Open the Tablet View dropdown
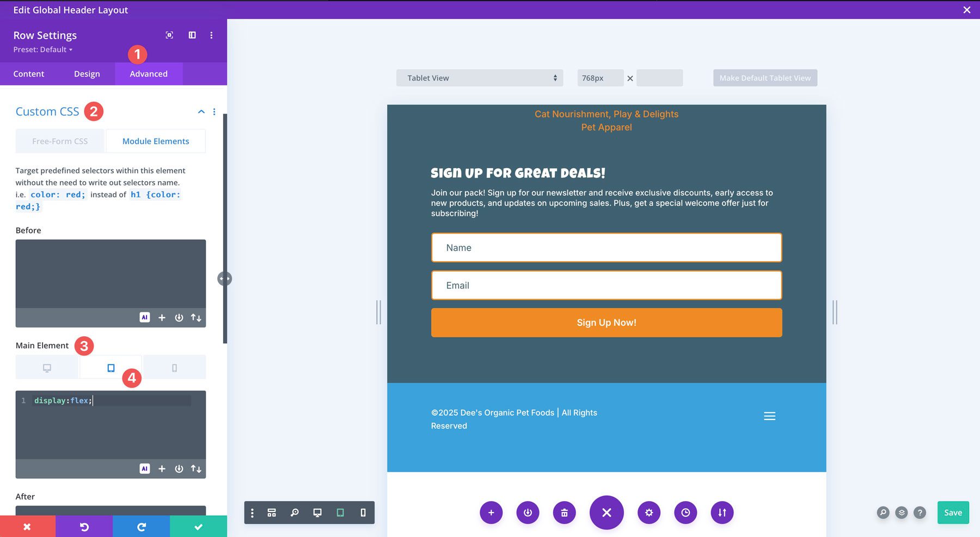Viewport: 980px width, 537px height. 479,78
